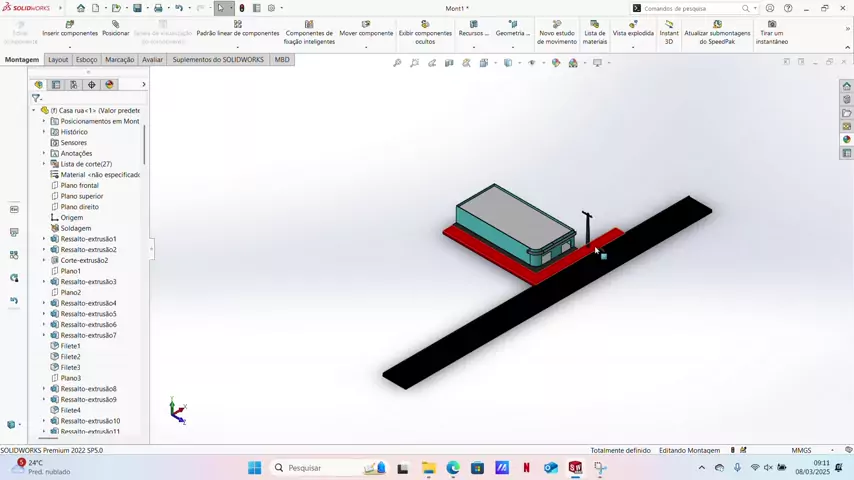The image size is (854, 480).
Task: Open Appearances tab in right task pane
Action: pyautogui.click(x=847, y=140)
